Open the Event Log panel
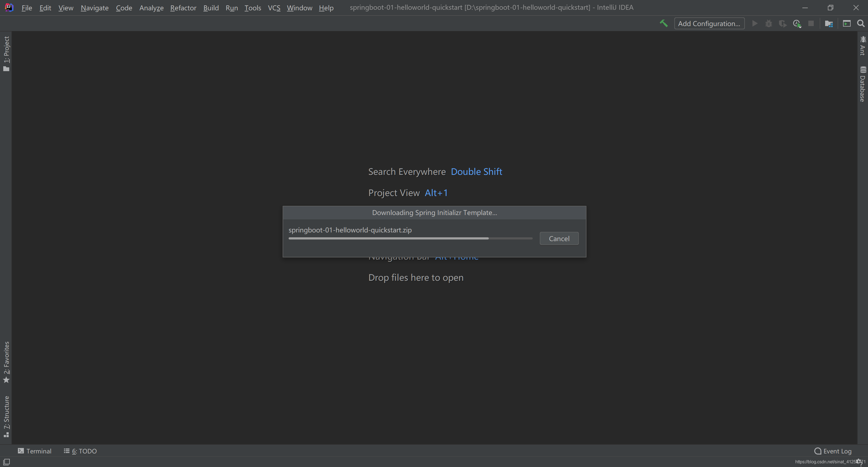This screenshot has height=467, width=868. click(833, 451)
